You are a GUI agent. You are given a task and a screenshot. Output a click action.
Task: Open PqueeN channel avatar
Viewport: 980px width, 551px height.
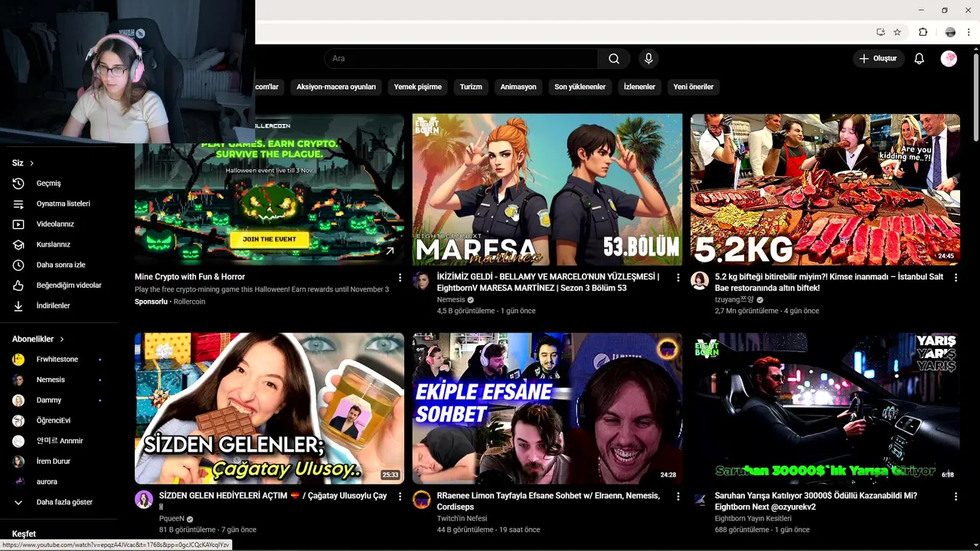point(144,500)
